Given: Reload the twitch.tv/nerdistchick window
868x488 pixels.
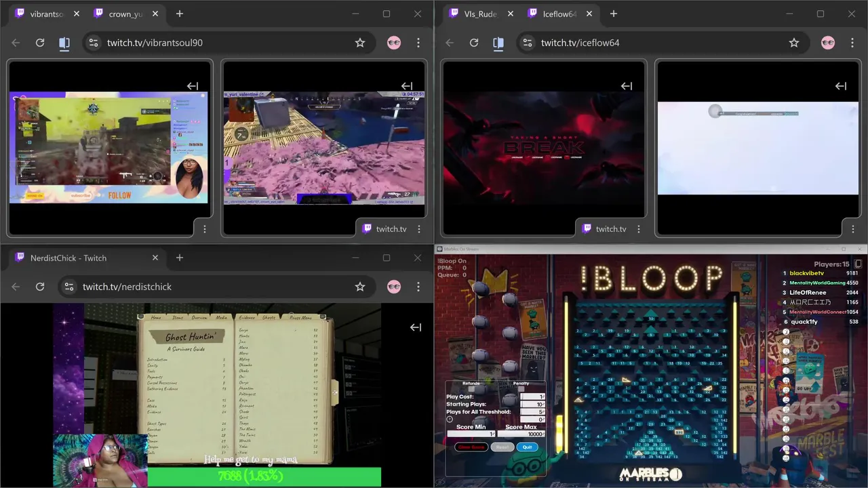Looking at the screenshot, I should tap(40, 287).
